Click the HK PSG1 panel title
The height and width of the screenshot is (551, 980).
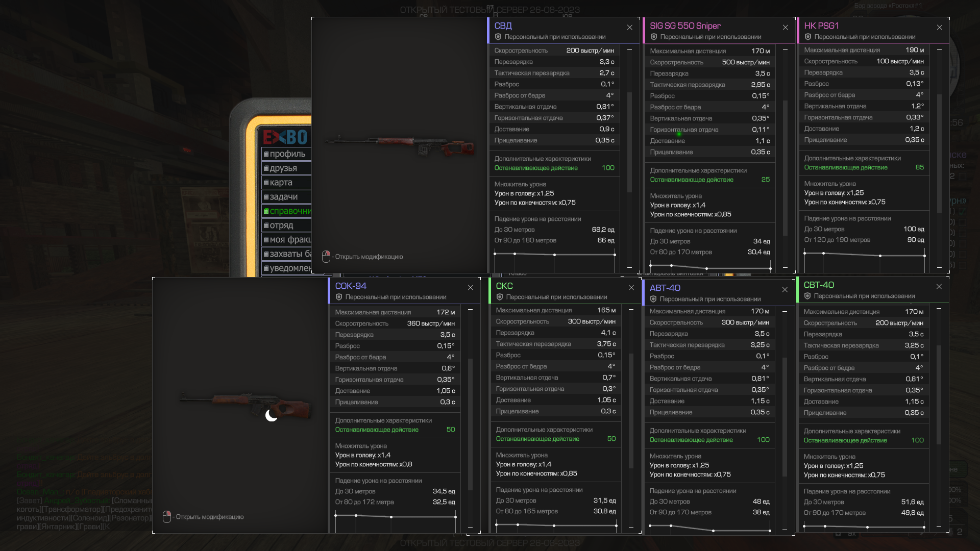821,26
